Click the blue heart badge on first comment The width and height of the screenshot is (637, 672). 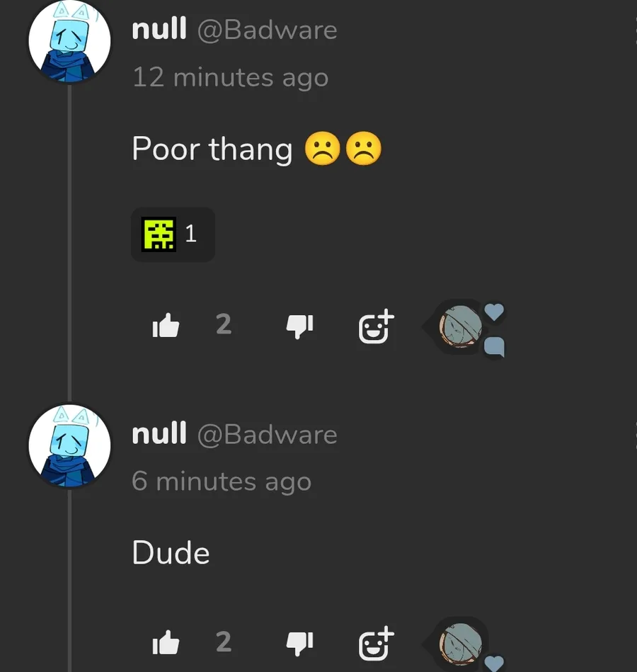[494, 312]
